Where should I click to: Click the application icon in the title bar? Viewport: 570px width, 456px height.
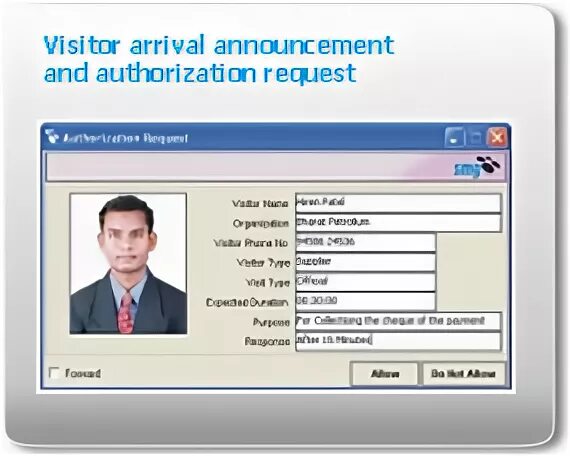[x=52, y=137]
